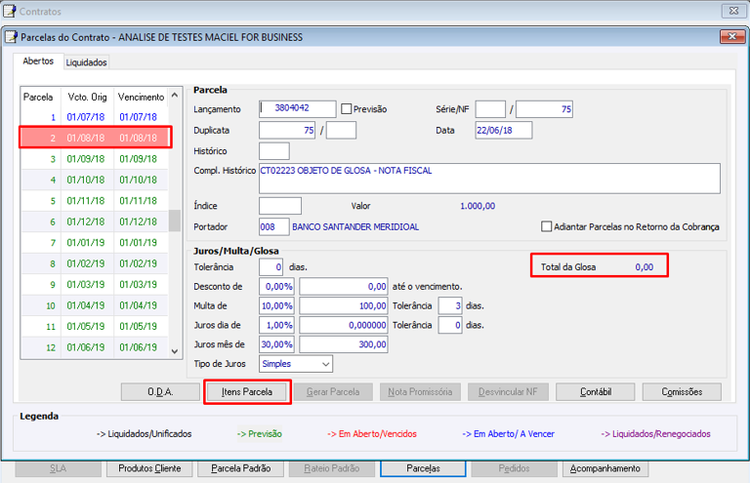Click Parcela Padrão in Contratos window
Image resolution: width=750 pixels, height=483 pixels.
click(x=241, y=469)
